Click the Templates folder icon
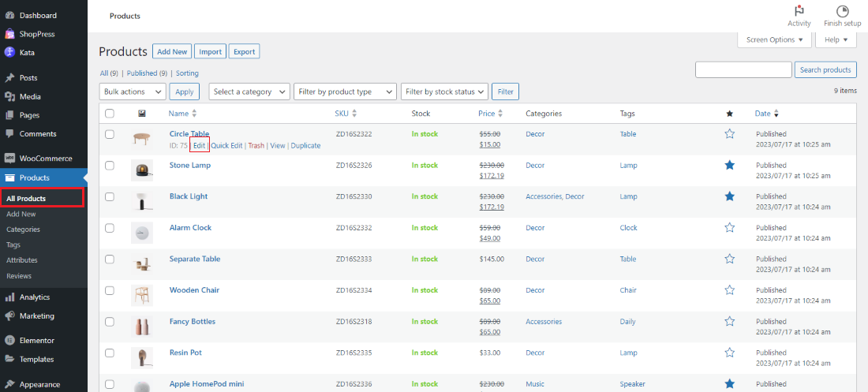The height and width of the screenshot is (392, 868). (9, 359)
